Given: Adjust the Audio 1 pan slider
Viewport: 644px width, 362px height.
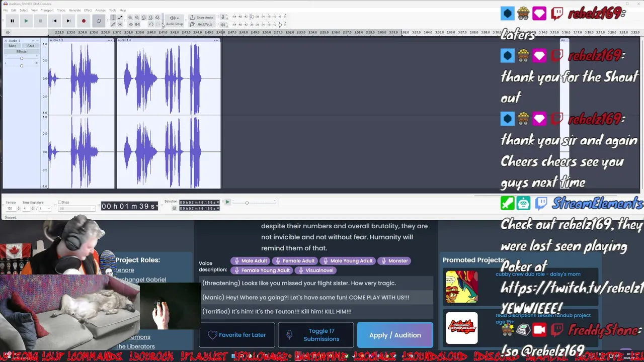Looking at the screenshot, I should tap(21, 65).
